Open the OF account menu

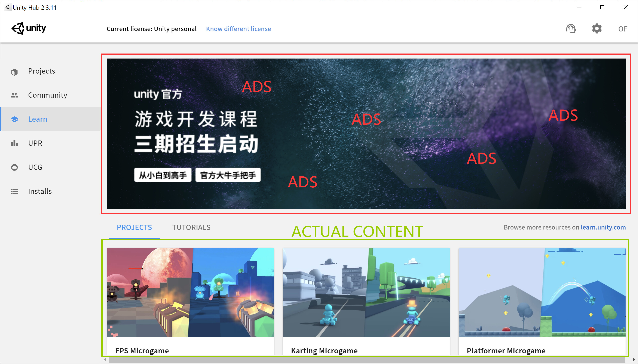[x=623, y=29]
